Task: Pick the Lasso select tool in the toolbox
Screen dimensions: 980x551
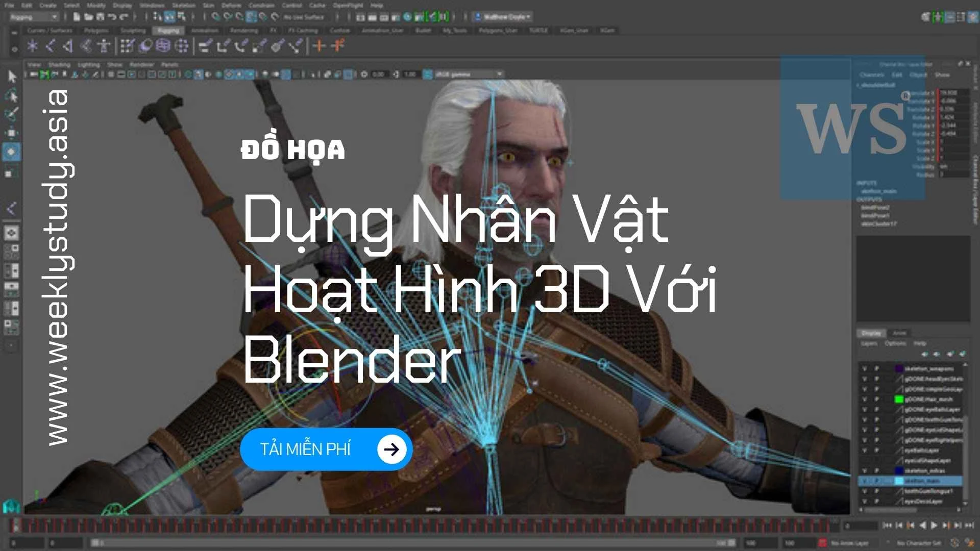Action: 12,95
